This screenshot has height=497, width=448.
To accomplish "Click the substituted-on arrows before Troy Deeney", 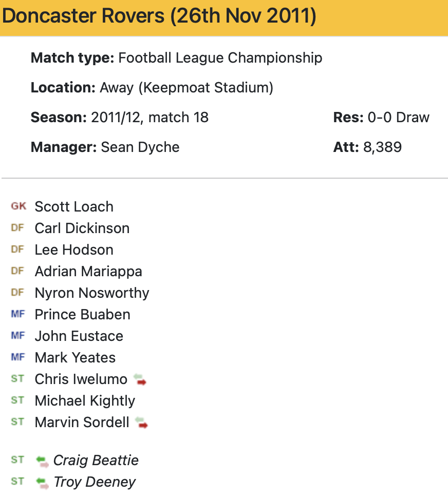I will click(42, 483).
